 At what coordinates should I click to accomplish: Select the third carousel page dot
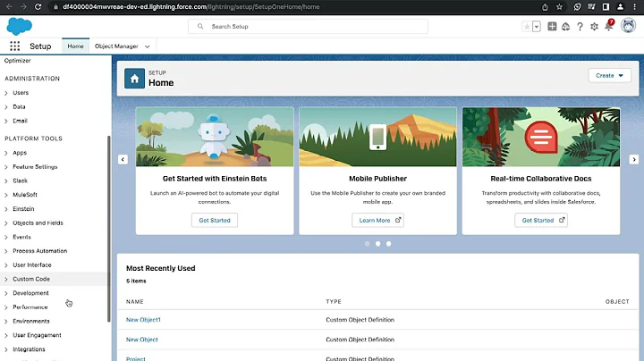point(388,244)
